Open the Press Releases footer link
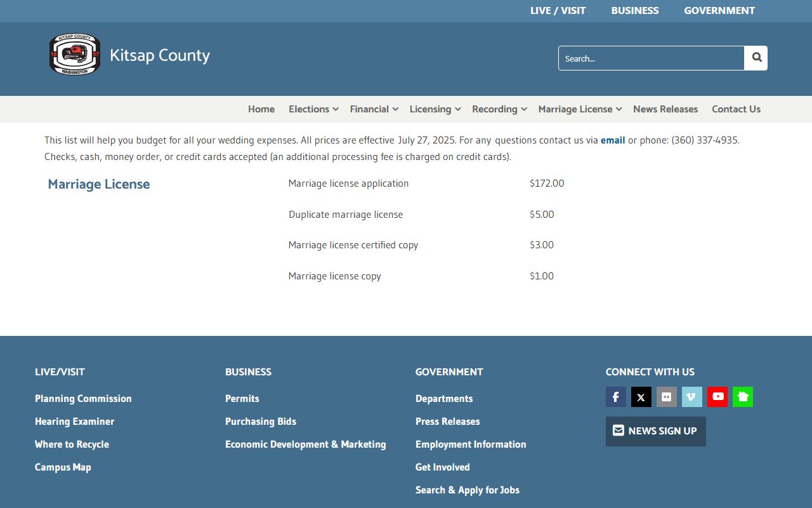 click(448, 422)
